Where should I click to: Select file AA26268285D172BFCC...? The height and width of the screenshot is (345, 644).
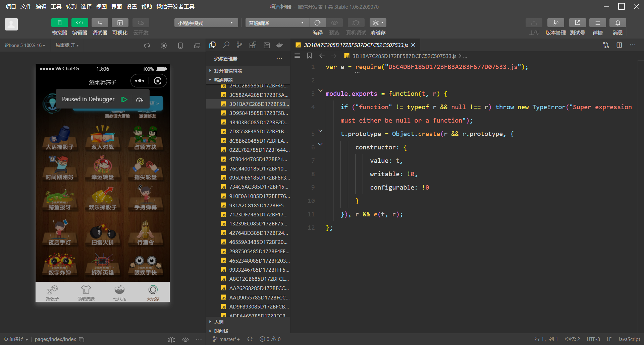point(248,288)
